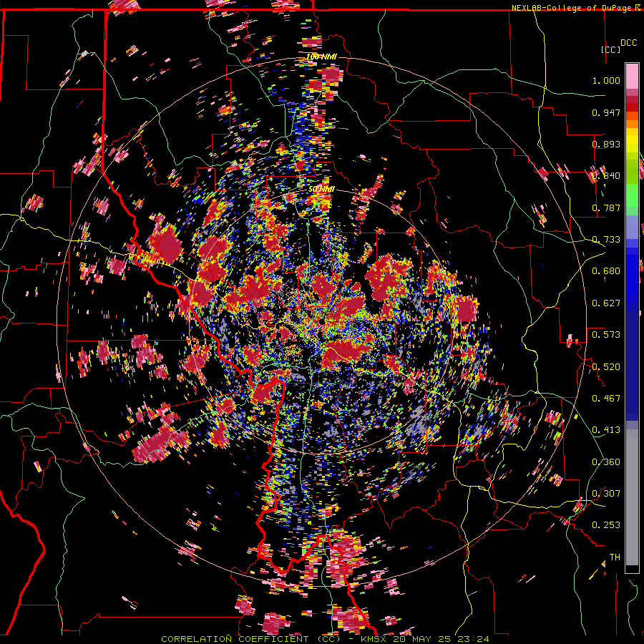Select the 0.893 scale value
644x644 pixels.
[x=606, y=144]
